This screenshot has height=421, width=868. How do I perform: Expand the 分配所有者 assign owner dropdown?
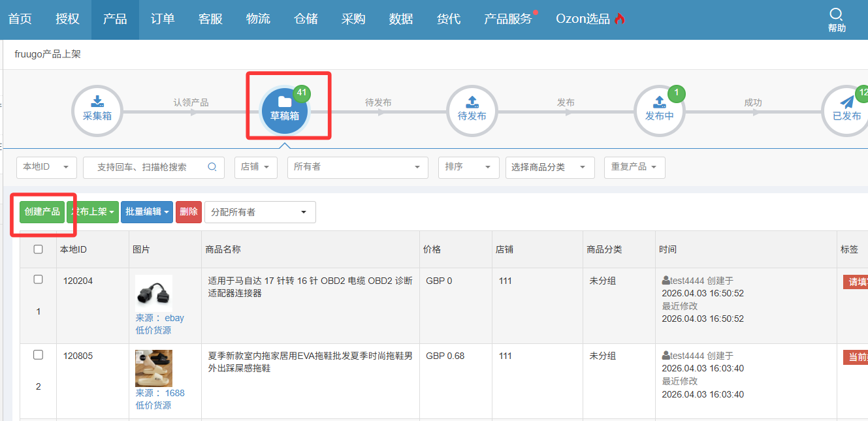tap(260, 212)
